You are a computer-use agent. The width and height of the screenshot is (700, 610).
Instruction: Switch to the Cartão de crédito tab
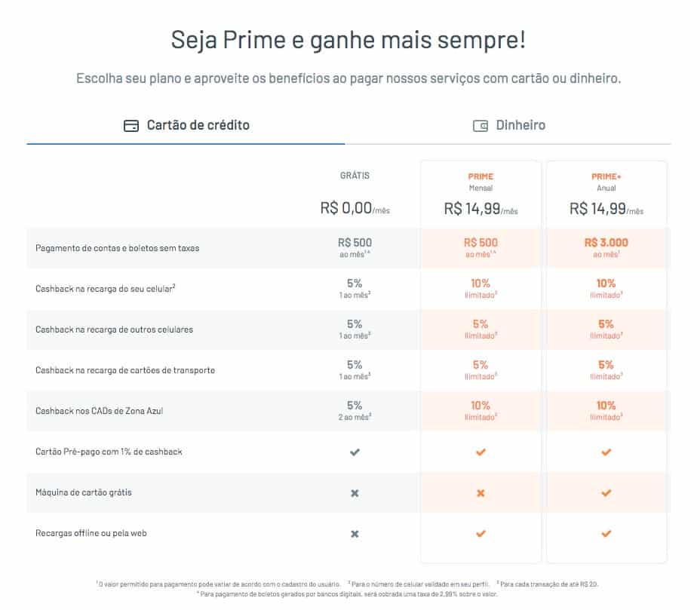[x=186, y=126]
